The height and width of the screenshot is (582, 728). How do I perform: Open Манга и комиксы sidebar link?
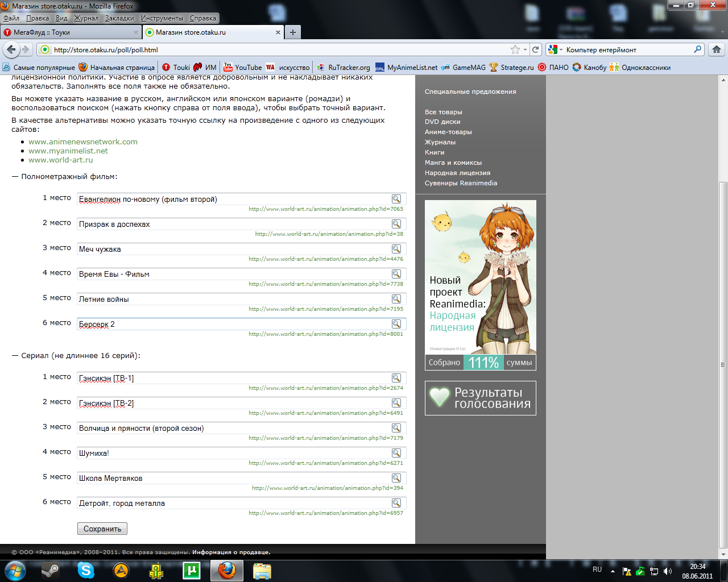453,163
